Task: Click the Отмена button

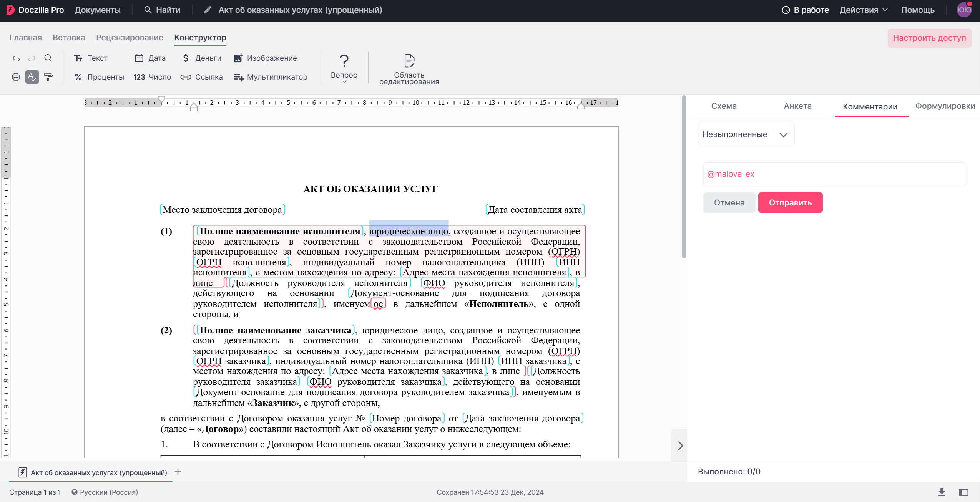Action: coord(729,202)
